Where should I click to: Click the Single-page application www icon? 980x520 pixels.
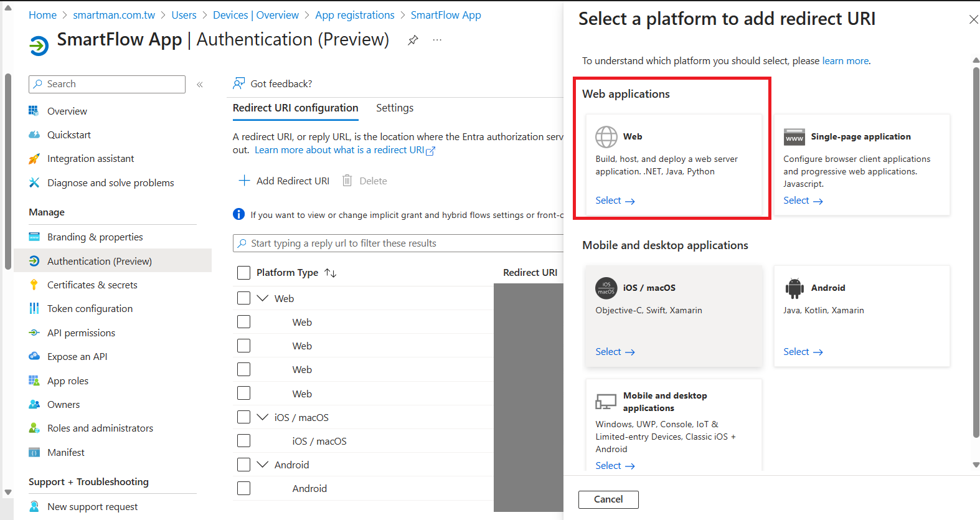pyautogui.click(x=794, y=136)
